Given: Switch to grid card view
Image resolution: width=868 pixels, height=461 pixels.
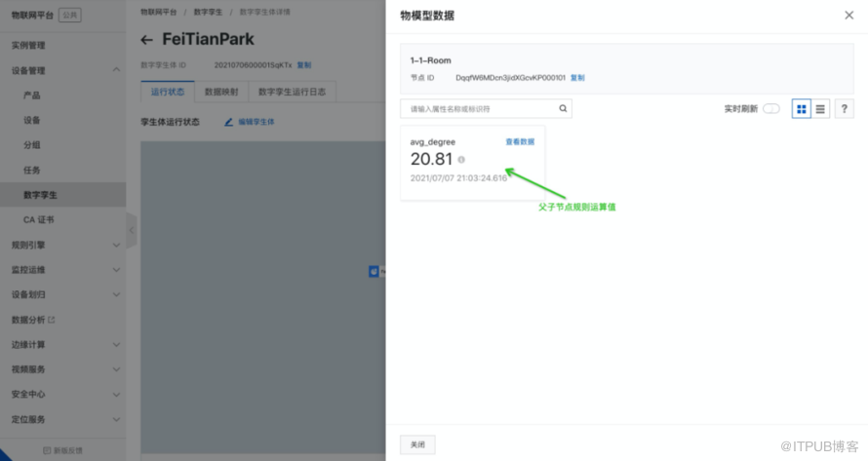Looking at the screenshot, I should point(801,109).
